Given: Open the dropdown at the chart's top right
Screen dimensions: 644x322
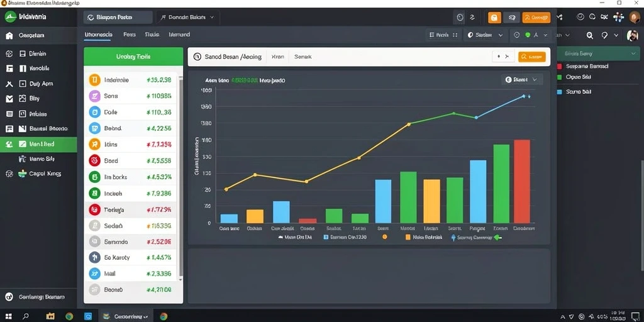Looking at the screenshot, I should click(x=521, y=80).
